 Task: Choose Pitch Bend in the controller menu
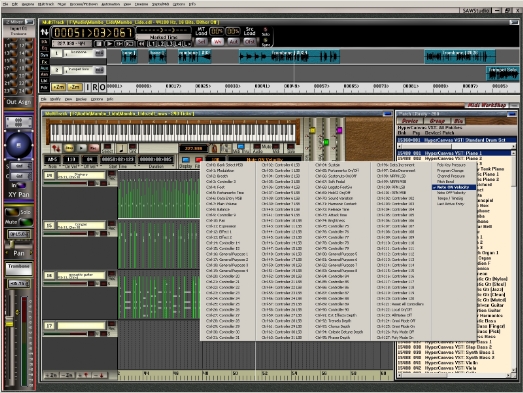pos(445,181)
